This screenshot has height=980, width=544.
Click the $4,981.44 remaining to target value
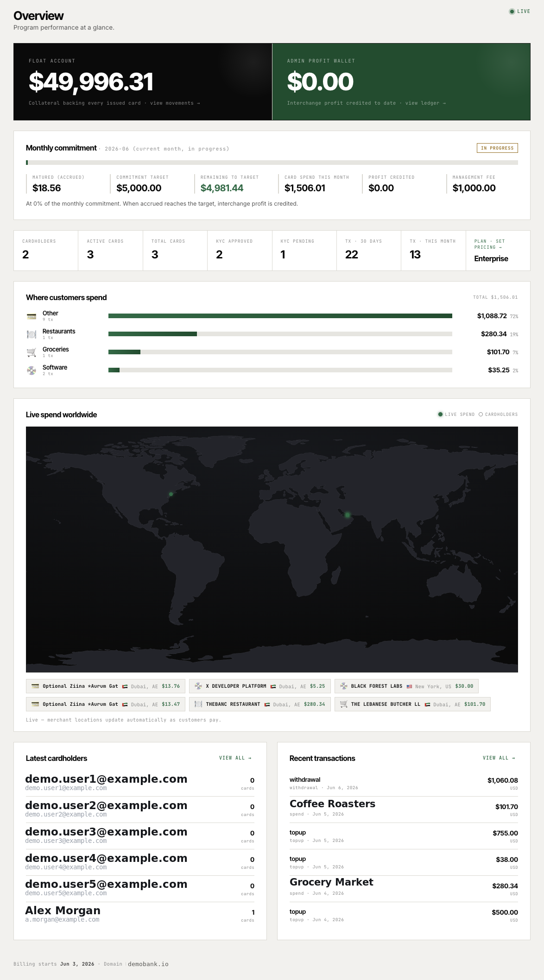(x=222, y=188)
